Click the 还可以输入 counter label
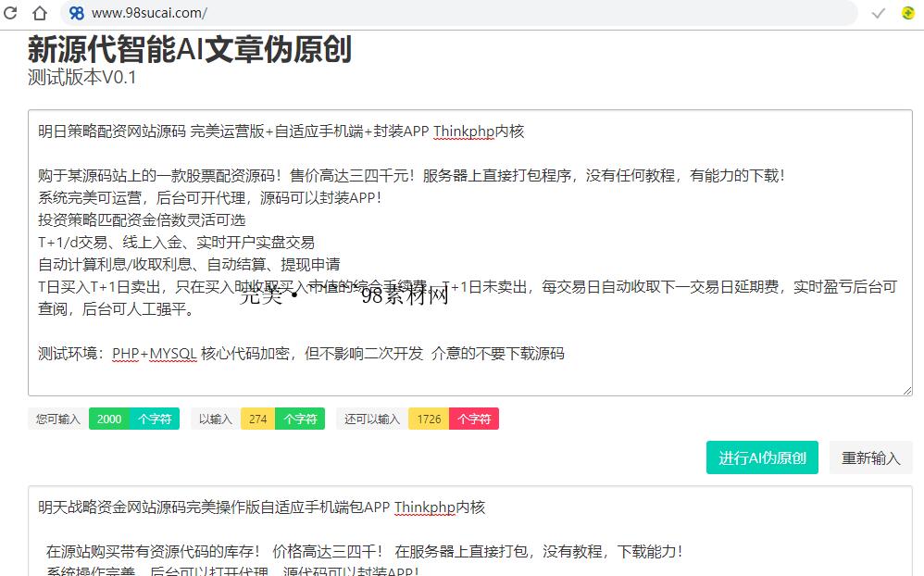The width and height of the screenshot is (924, 576). coord(373,419)
